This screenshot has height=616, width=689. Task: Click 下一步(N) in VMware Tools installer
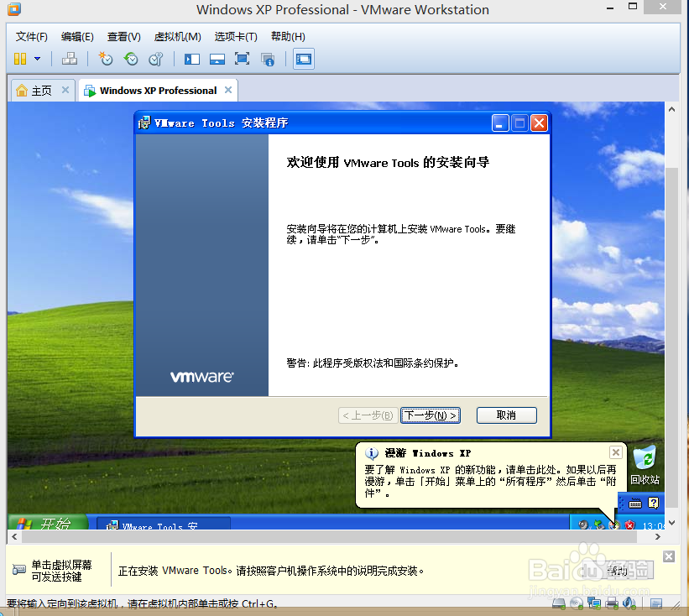pos(431,415)
